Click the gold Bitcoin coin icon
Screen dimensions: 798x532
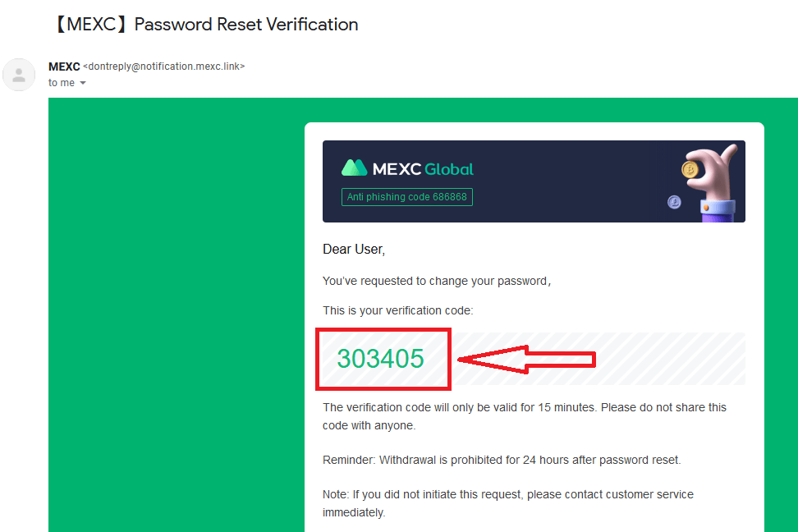[690, 169]
